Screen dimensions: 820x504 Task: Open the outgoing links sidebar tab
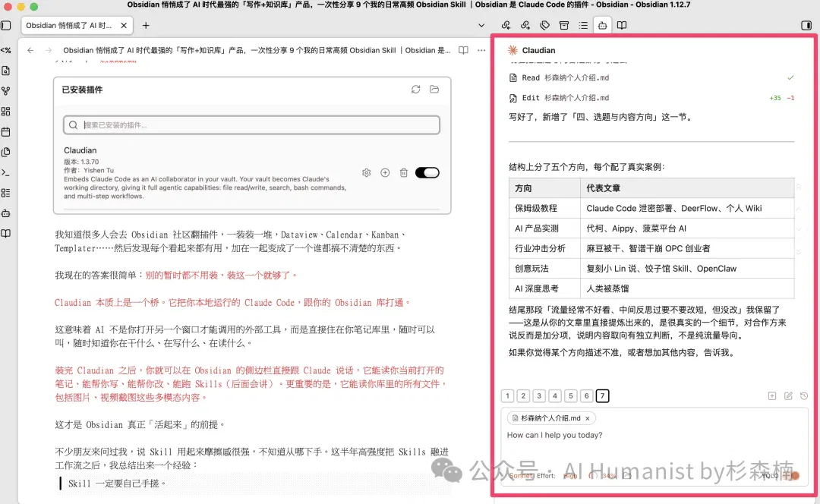(525, 25)
